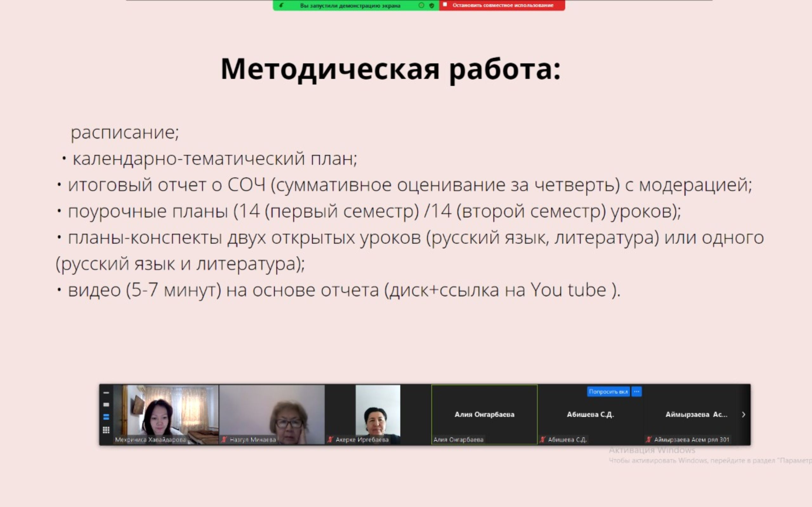The width and height of the screenshot is (812, 507).
Task: Show more participants with right chevron
Action: [743, 414]
